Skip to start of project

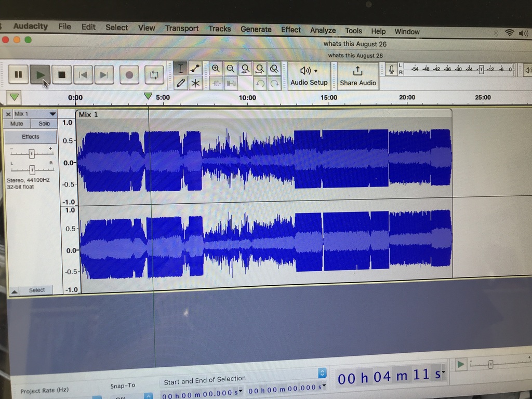point(83,75)
